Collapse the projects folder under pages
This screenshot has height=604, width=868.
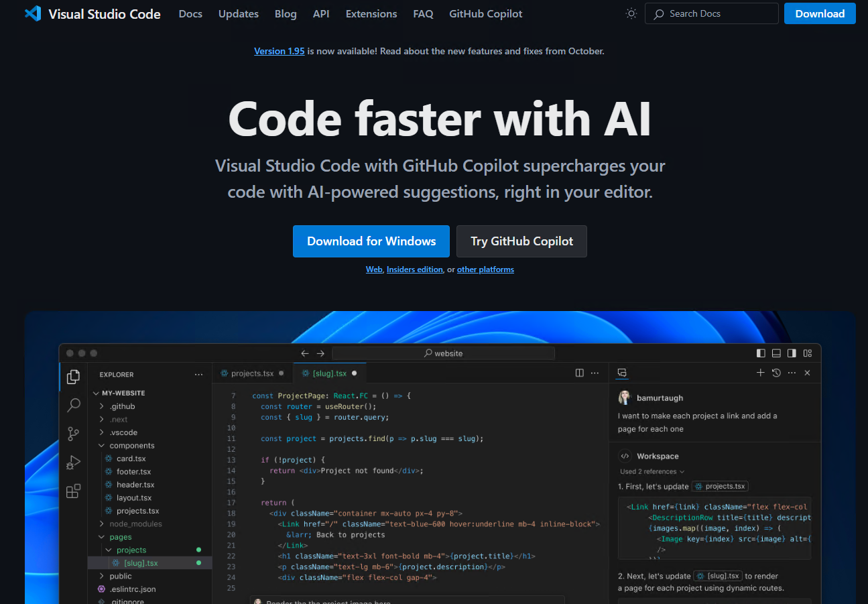109,550
